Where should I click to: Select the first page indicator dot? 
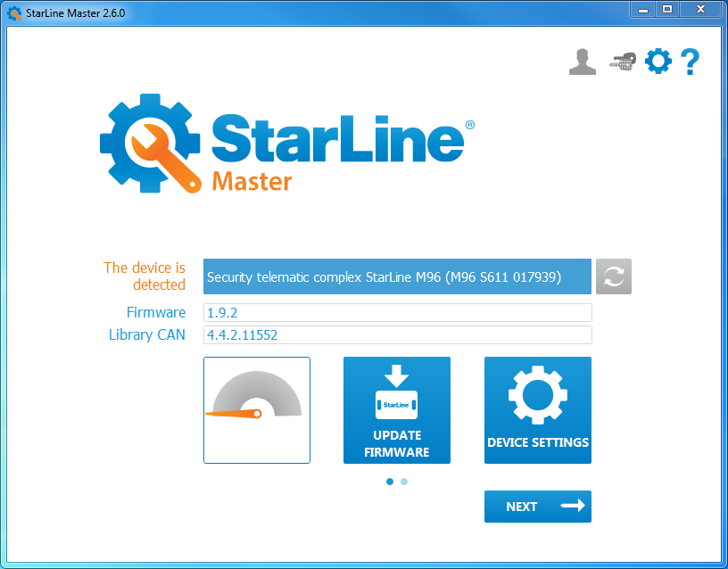(x=390, y=482)
